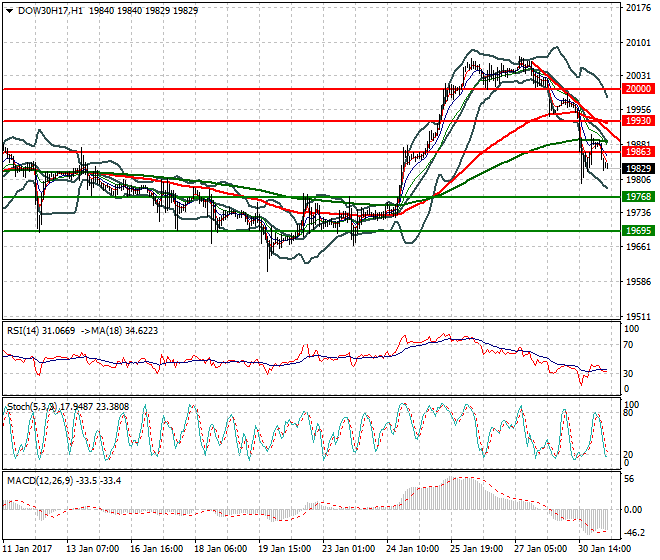Select the 24 Jan 10:00 time axis label
The width and height of the screenshot is (660, 560).
(412, 549)
